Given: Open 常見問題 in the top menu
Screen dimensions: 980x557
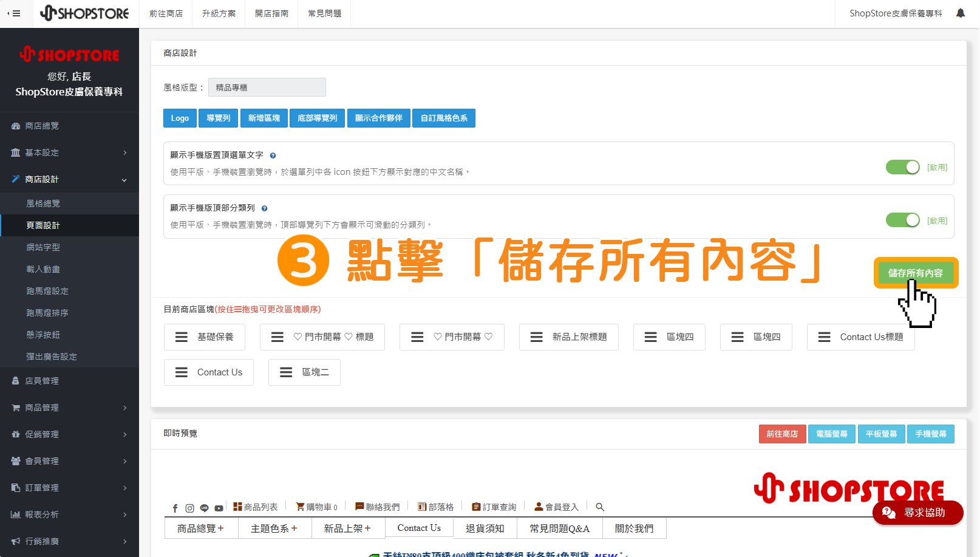Looking at the screenshot, I should click(324, 13).
